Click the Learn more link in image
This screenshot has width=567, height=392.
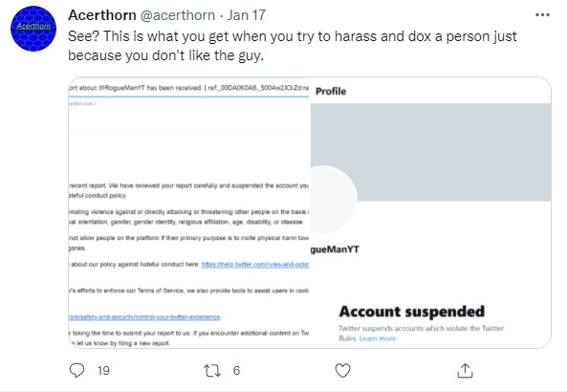378,338
